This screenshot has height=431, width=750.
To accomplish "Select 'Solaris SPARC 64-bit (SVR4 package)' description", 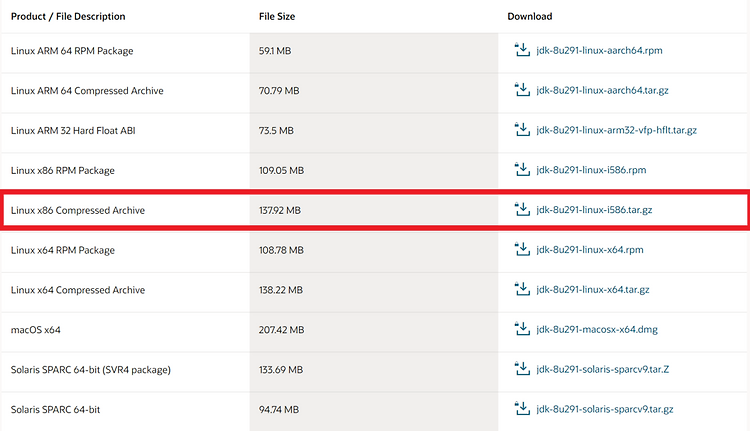I will point(91,370).
